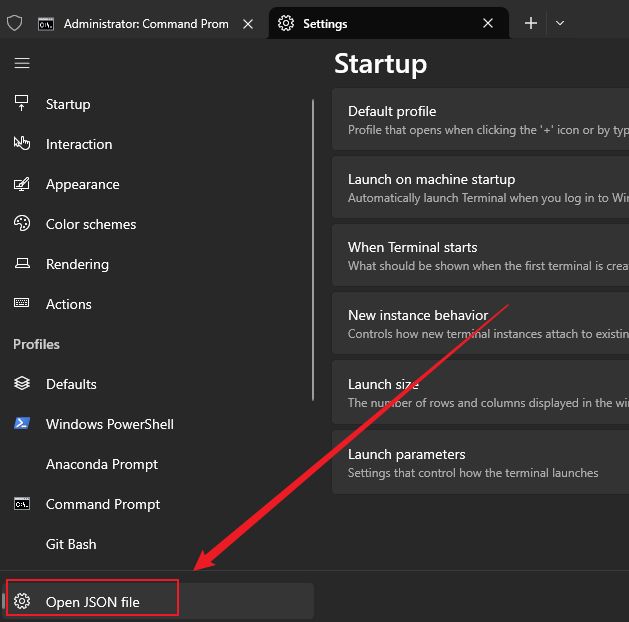
Task: Click the Interaction hand pointer icon
Action: coord(22,143)
